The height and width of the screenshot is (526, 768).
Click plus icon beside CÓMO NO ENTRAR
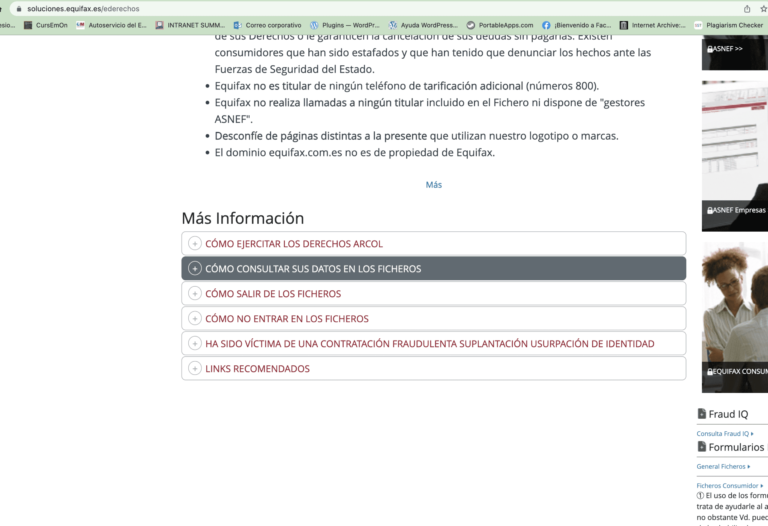coord(194,318)
